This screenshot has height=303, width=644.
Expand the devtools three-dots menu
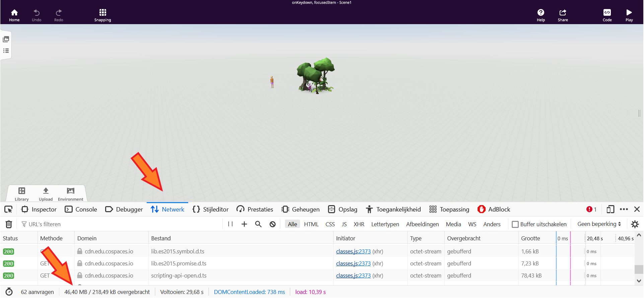point(624,209)
